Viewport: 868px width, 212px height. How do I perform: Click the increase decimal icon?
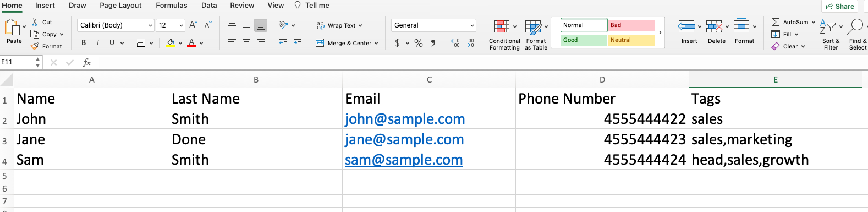point(455,42)
